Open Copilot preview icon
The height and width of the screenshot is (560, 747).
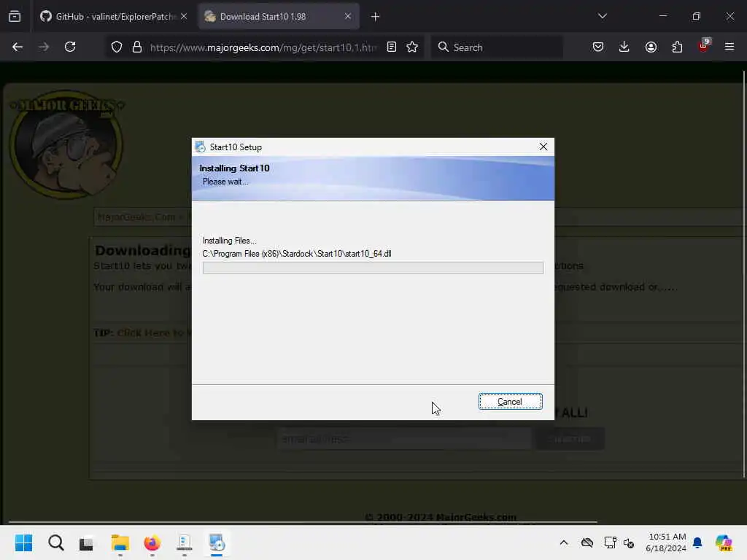724,542
